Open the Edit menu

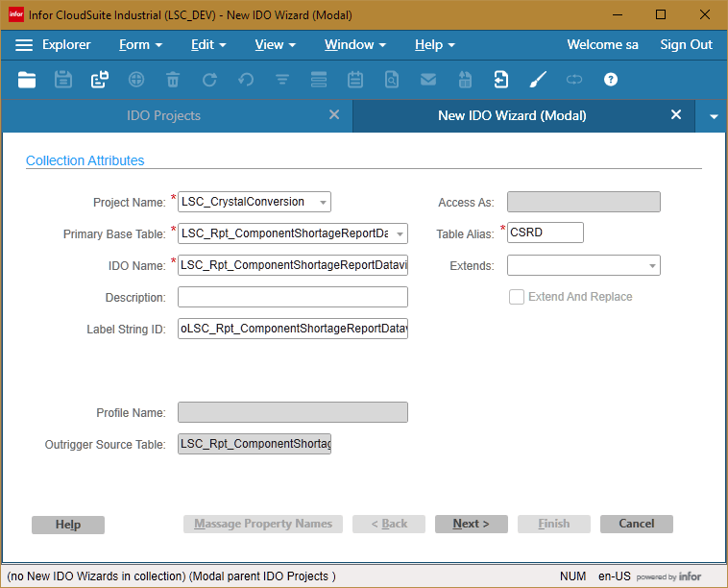coord(208,45)
